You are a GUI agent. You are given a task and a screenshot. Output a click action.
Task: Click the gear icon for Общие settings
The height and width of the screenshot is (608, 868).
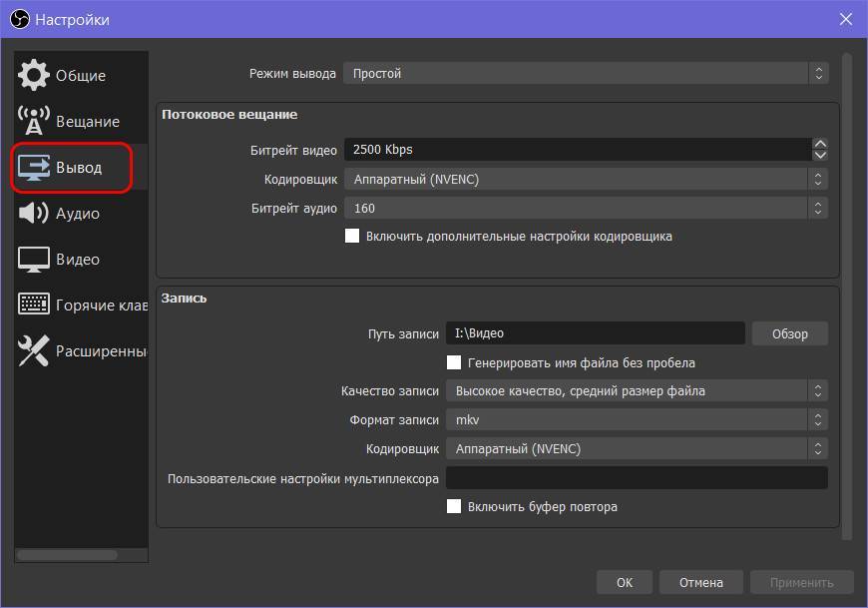34,75
